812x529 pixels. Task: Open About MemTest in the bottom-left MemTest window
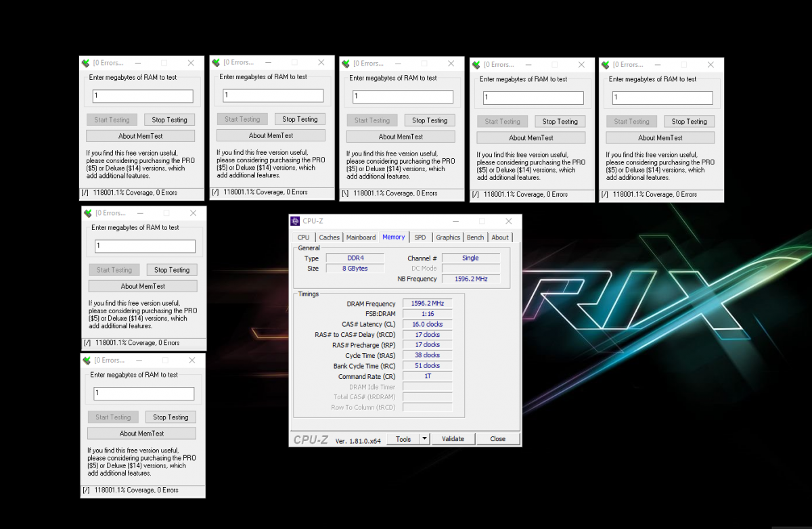click(142, 434)
